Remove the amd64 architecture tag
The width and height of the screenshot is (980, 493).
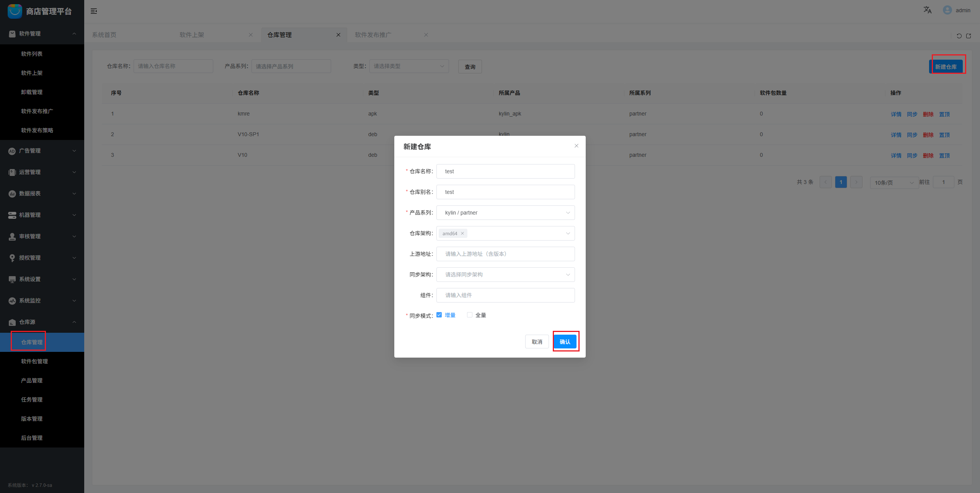tap(462, 233)
